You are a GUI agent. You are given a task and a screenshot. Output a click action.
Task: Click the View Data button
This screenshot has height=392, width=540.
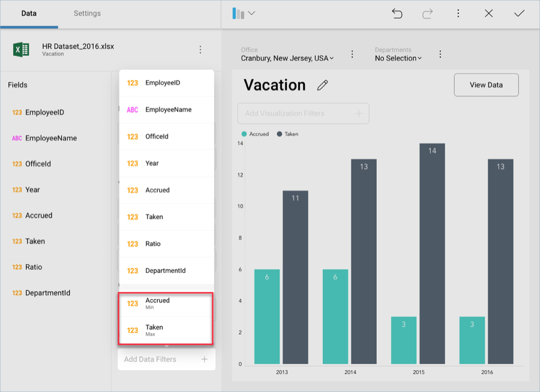[486, 85]
